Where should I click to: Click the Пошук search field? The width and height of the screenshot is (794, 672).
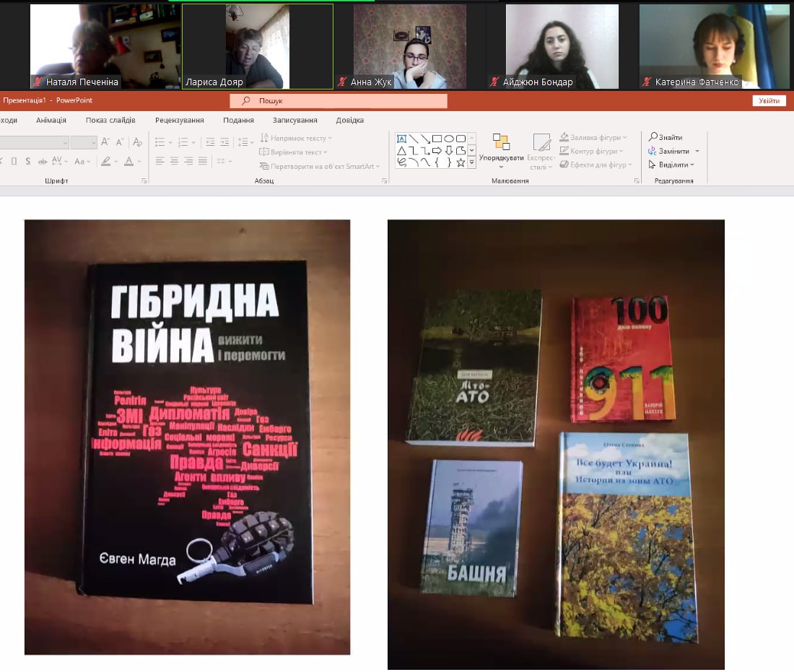pos(339,101)
